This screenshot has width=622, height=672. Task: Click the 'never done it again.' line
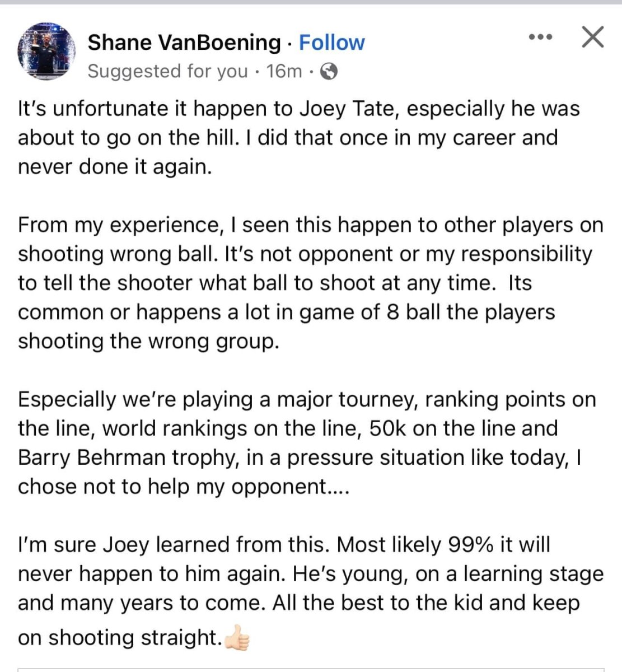[115, 166]
